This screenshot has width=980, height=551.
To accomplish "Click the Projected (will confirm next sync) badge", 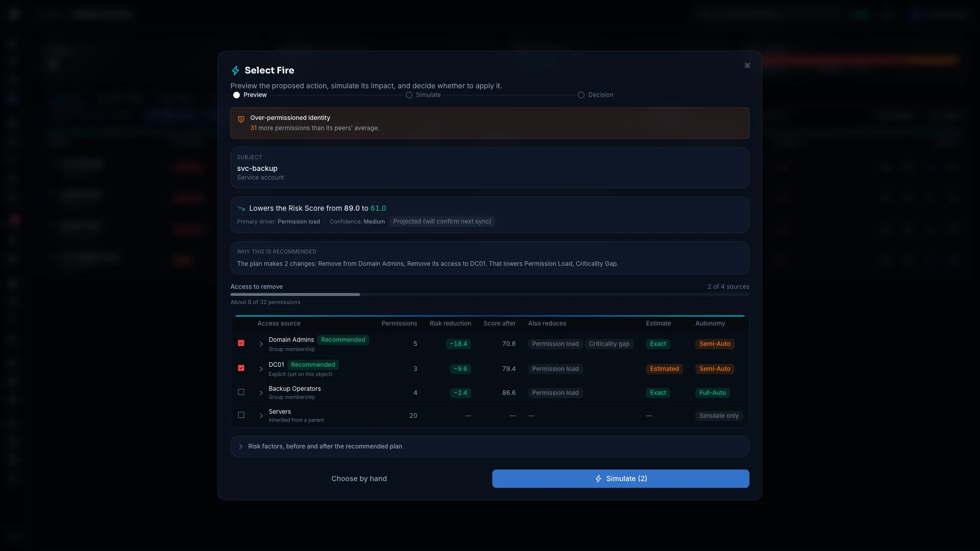I will coord(442,221).
